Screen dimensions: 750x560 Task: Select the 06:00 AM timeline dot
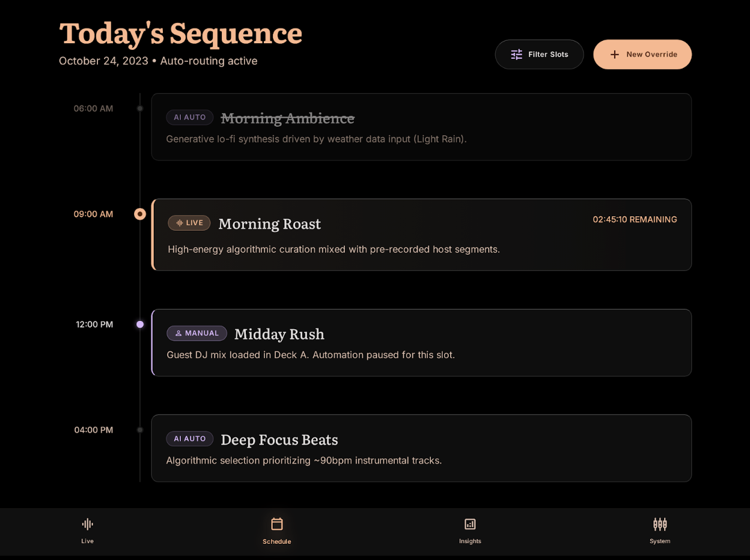tap(140, 109)
